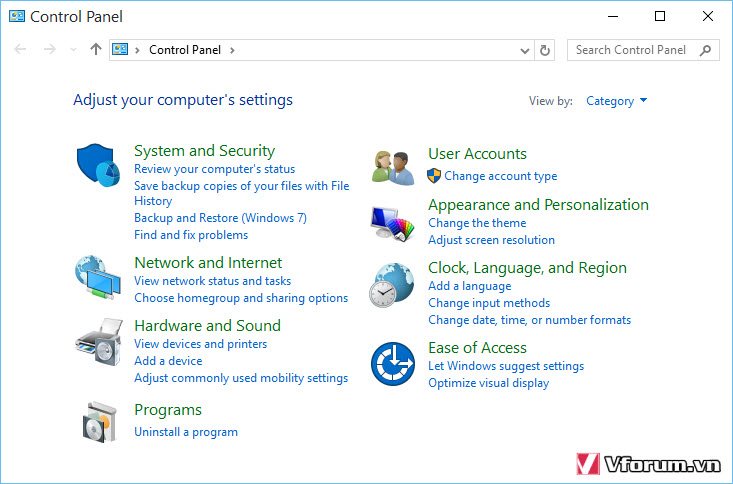Viewport: 733px width, 484px height.
Task: Open Optimize visual display
Action: [489, 383]
